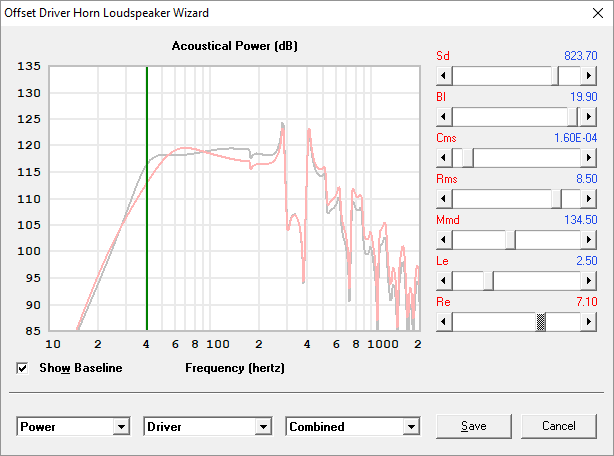Lower Rms with the left arrow

[x=444, y=199]
